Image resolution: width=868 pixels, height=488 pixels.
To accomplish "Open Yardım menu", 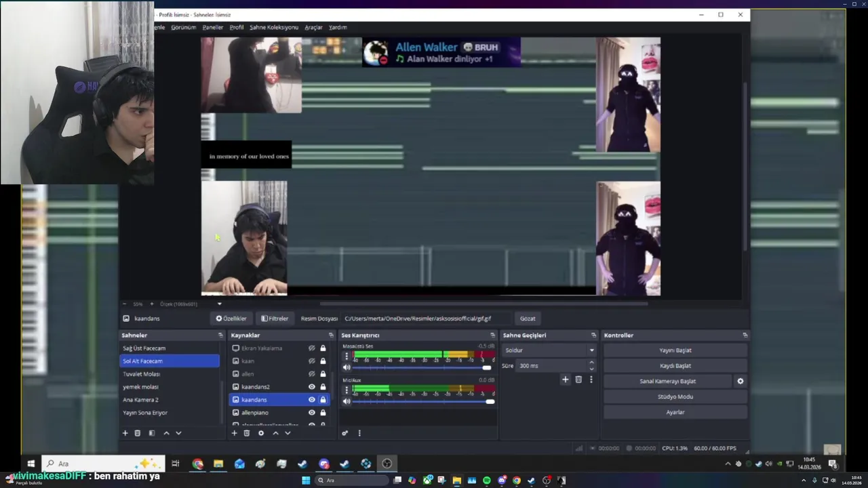I will coord(338,27).
